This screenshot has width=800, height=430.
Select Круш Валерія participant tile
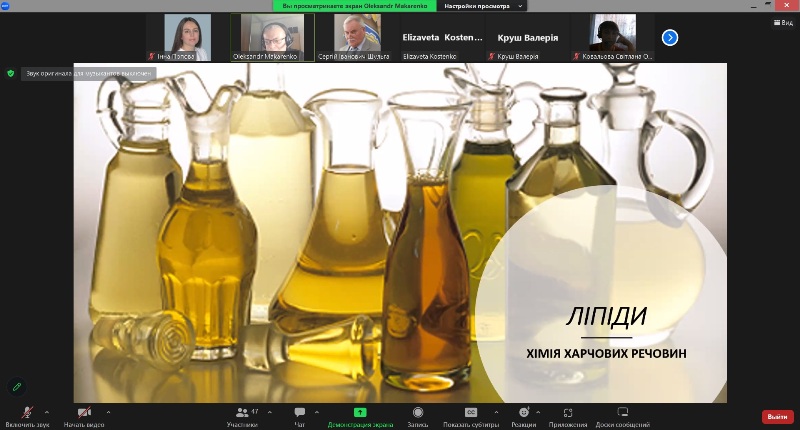tap(528, 38)
